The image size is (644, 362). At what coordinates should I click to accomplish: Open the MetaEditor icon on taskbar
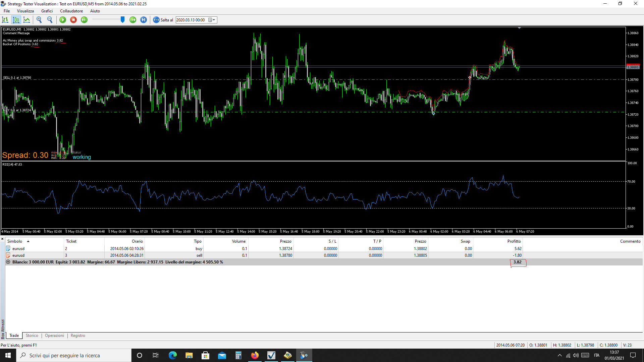click(x=288, y=355)
